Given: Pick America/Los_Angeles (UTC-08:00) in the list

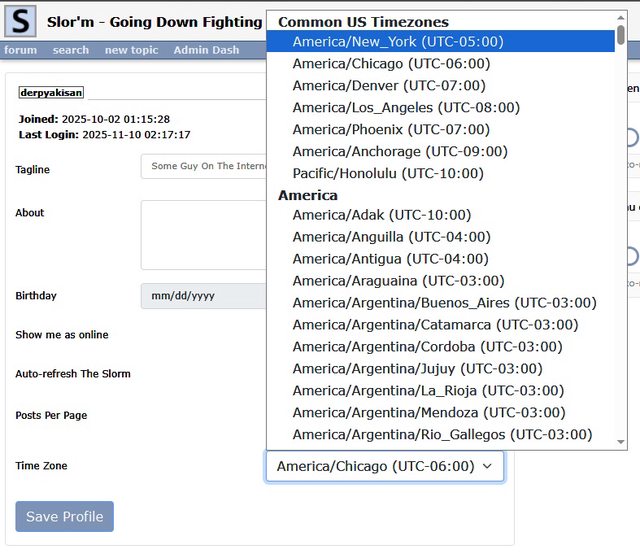Looking at the screenshot, I should coord(406,107).
